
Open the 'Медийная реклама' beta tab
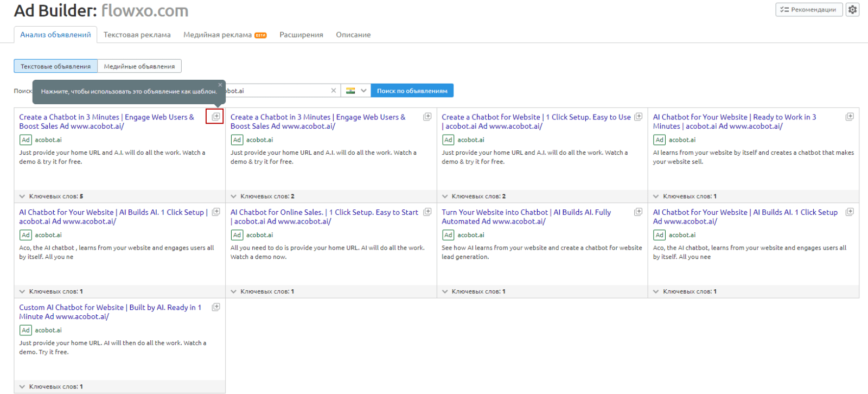coord(225,35)
